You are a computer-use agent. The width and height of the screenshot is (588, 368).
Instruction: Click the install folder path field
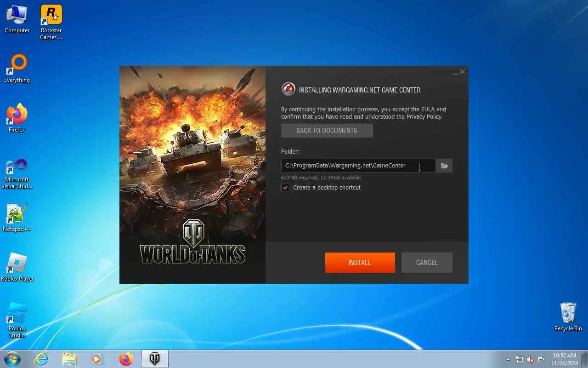[358, 166]
